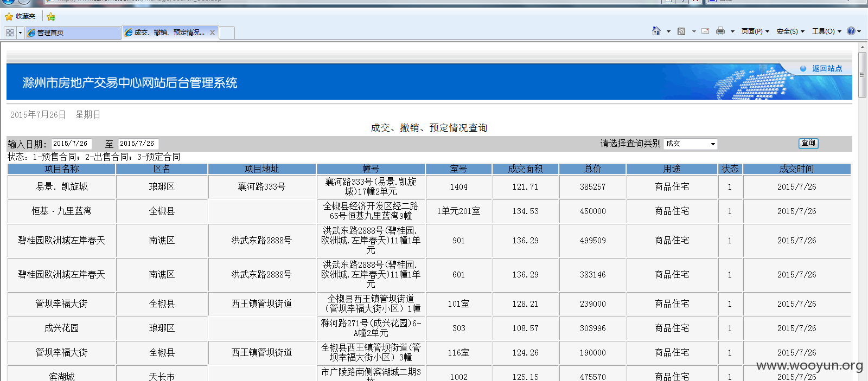Click the total price 385257 cell
Image resolution: width=868 pixels, height=381 pixels.
(592, 187)
